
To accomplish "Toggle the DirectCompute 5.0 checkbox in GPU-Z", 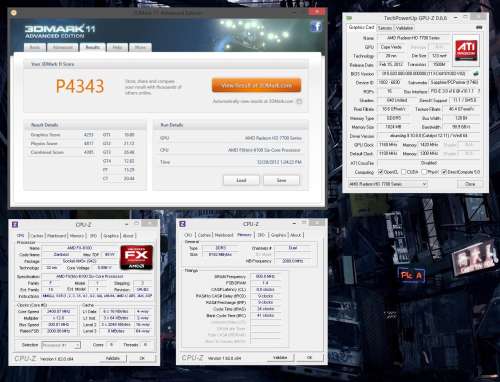I will [444, 172].
